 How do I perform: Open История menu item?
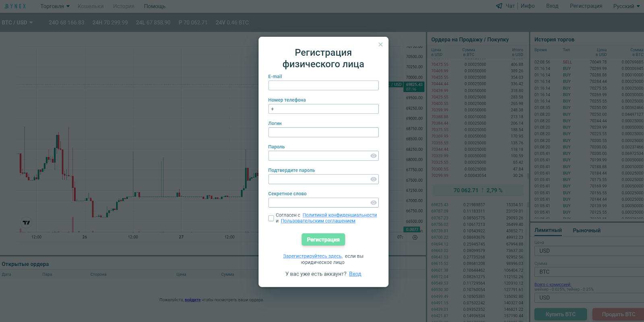(x=124, y=6)
